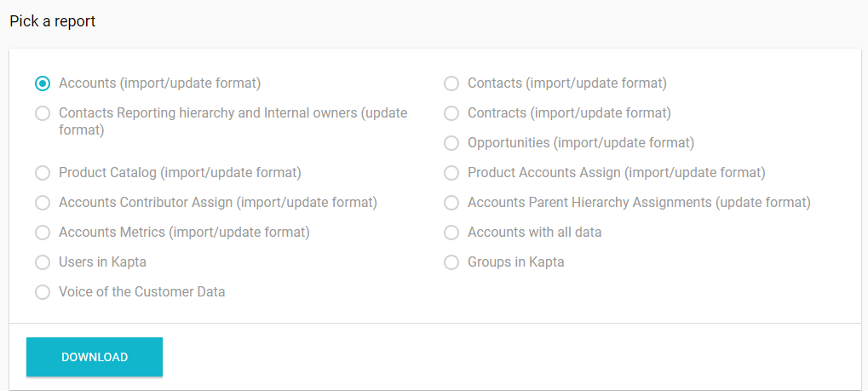Screen dimensions: 868x391
Task: Pick the Contracts (import/update format) option
Action: point(451,113)
